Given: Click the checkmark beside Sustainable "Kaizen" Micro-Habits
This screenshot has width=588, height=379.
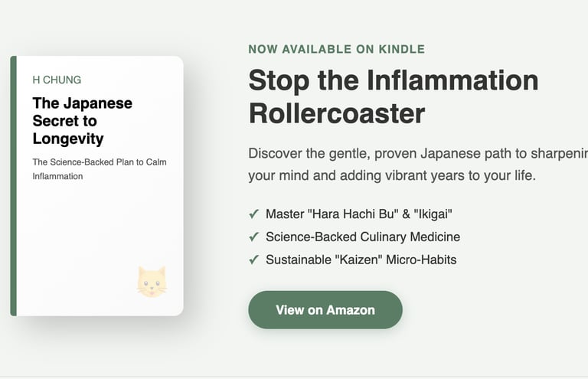Looking at the screenshot, I should coord(253,260).
